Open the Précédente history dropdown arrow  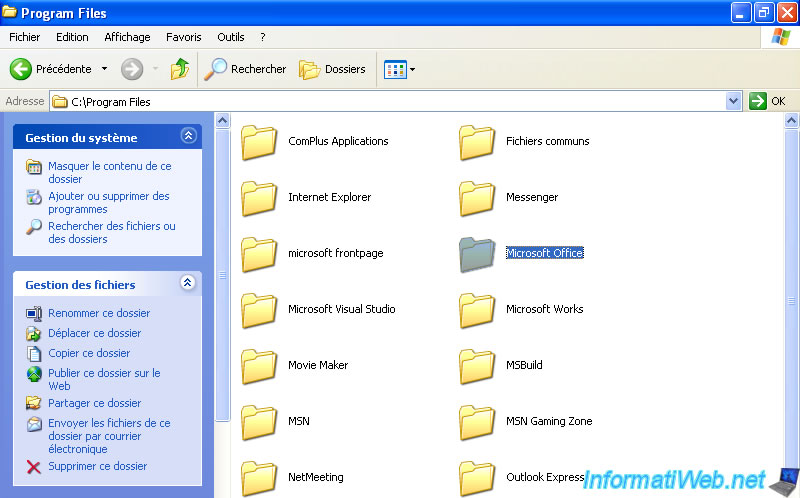(x=104, y=68)
